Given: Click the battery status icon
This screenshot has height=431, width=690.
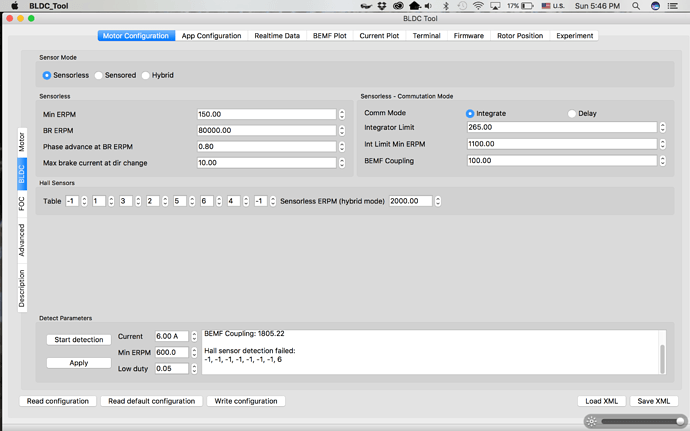Looking at the screenshot, I should point(526,6).
